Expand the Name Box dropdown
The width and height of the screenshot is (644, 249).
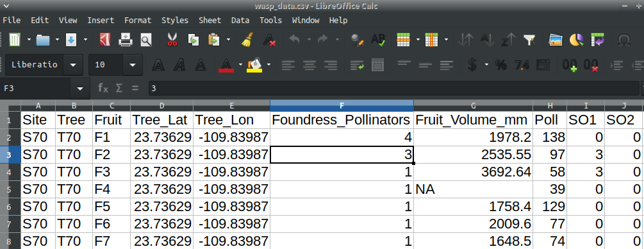[x=81, y=88]
